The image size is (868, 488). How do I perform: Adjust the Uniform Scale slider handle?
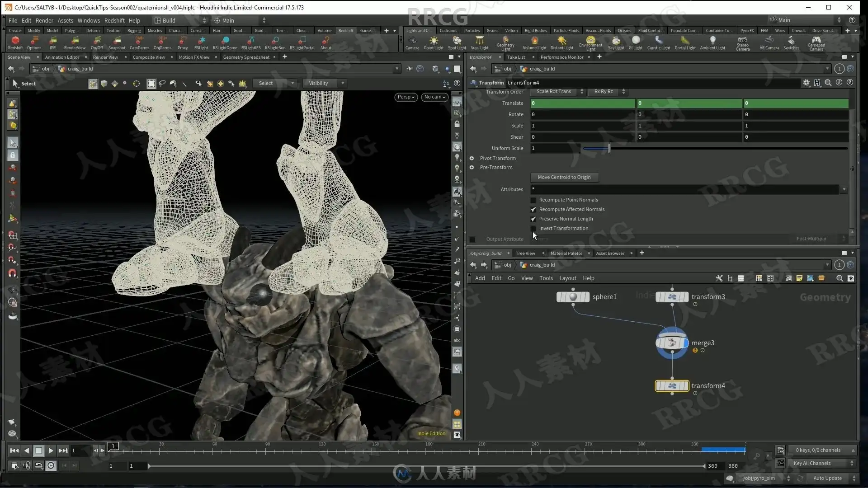pyautogui.click(x=609, y=148)
